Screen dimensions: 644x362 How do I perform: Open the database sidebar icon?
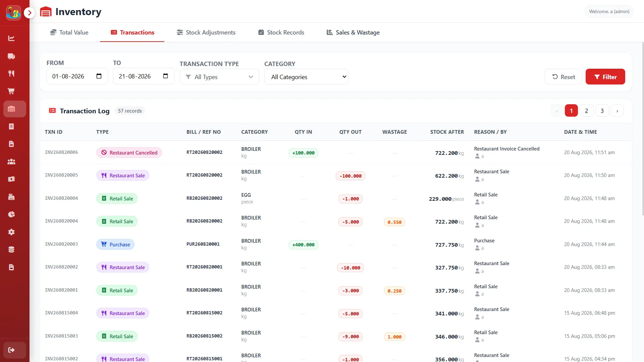[11, 249]
